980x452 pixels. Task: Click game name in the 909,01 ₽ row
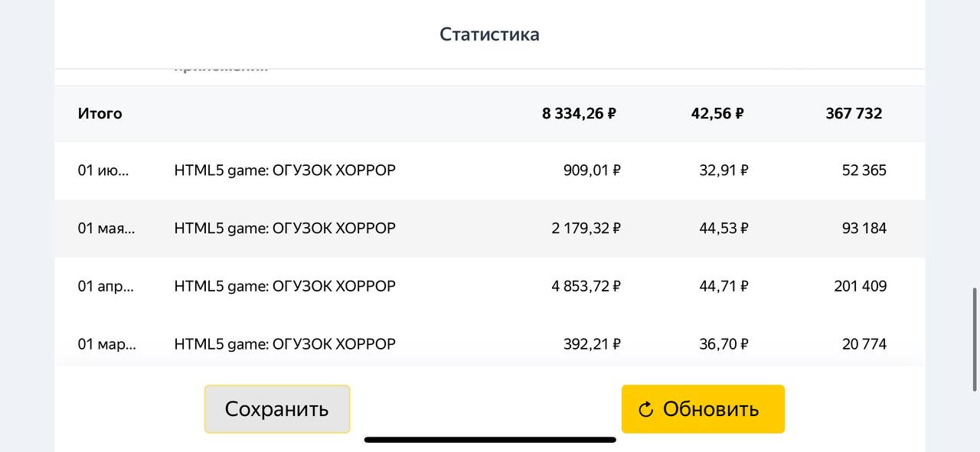[x=285, y=170]
